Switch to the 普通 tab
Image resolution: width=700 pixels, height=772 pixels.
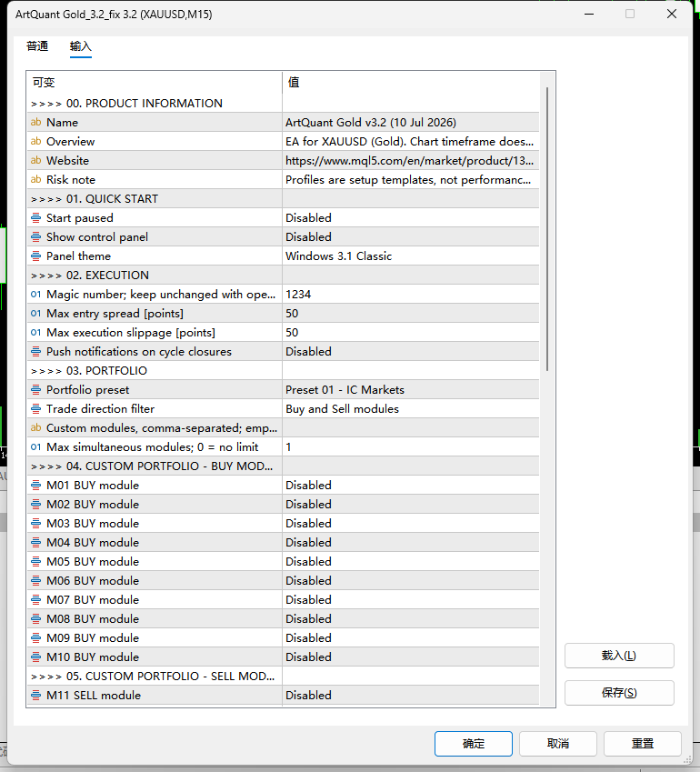37,46
